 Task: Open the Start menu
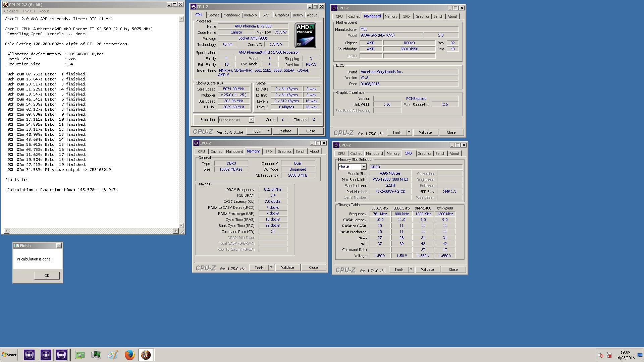(x=9, y=355)
